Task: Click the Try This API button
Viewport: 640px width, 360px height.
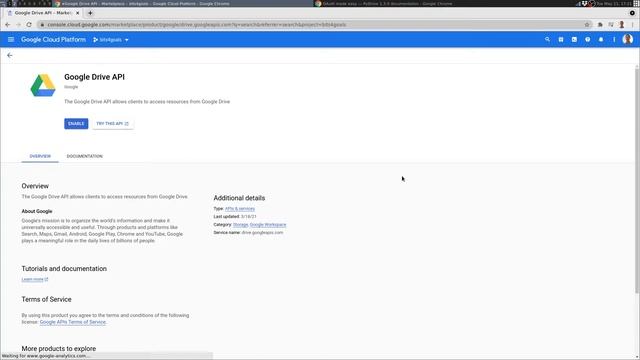Action: coord(113,124)
